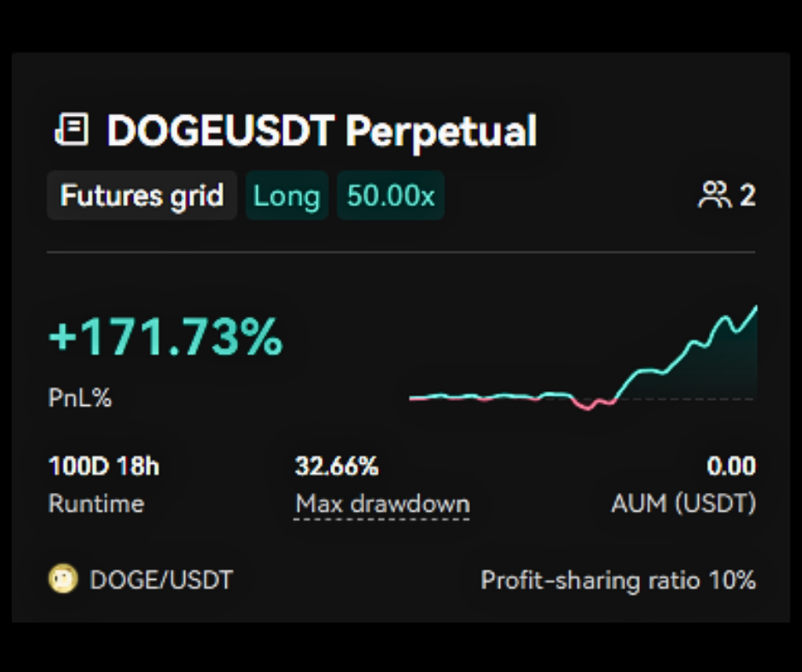This screenshot has width=802, height=672.
Task: Click the Profit-sharing ratio 10% text
Action: click(x=618, y=581)
